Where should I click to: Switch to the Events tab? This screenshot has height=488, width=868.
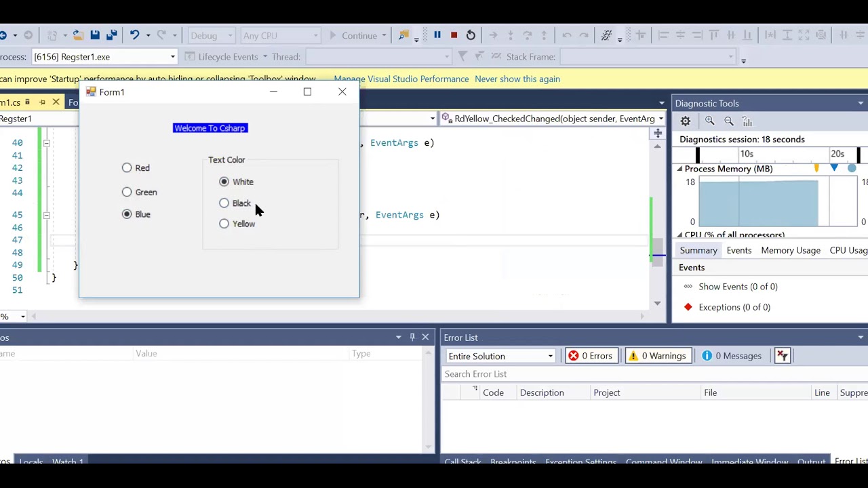(739, 250)
